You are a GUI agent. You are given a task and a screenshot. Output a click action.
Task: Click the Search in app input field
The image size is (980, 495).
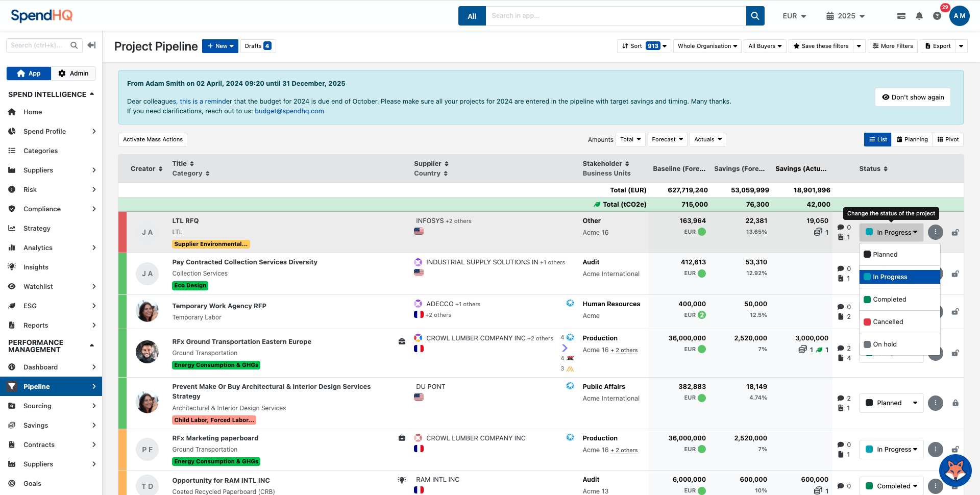(x=615, y=16)
